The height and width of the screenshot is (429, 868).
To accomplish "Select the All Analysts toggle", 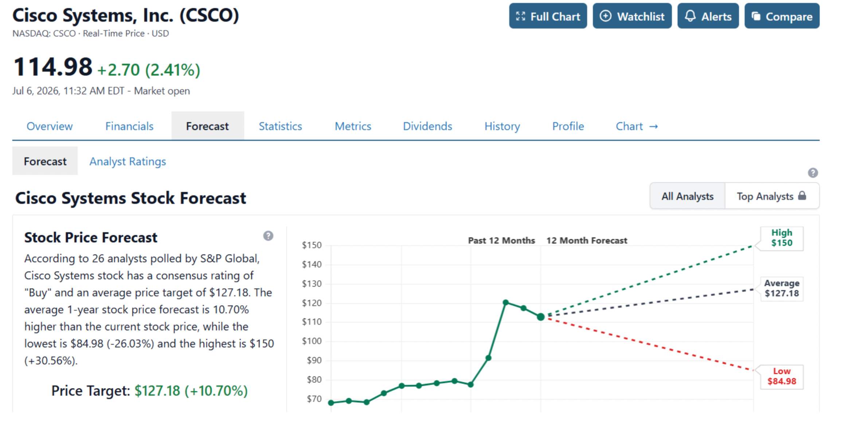I will pos(687,196).
